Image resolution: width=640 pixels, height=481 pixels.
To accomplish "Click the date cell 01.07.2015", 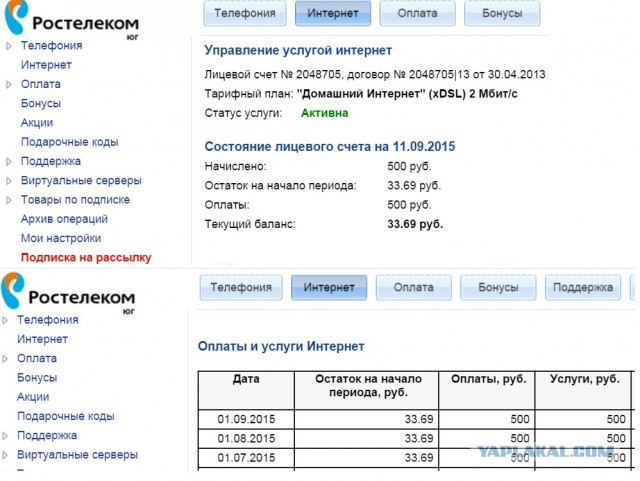I will (246, 458).
